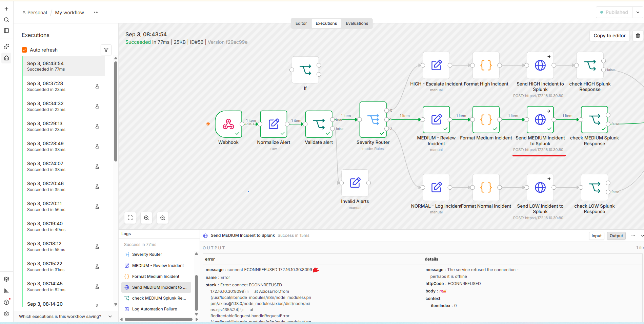This screenshot has height=324, width=644.
Task: Click the plus icon in left sidebar
Action: [x=6, y=9]
